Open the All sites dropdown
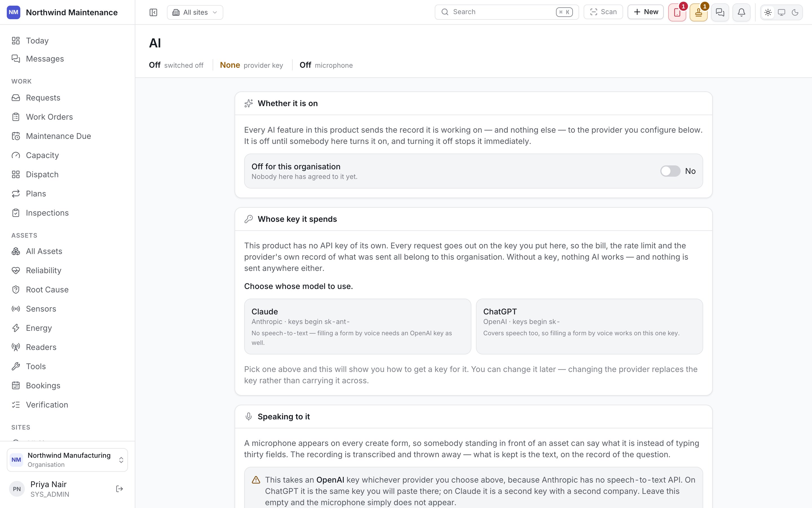812x508 pixels. [195, 12]
